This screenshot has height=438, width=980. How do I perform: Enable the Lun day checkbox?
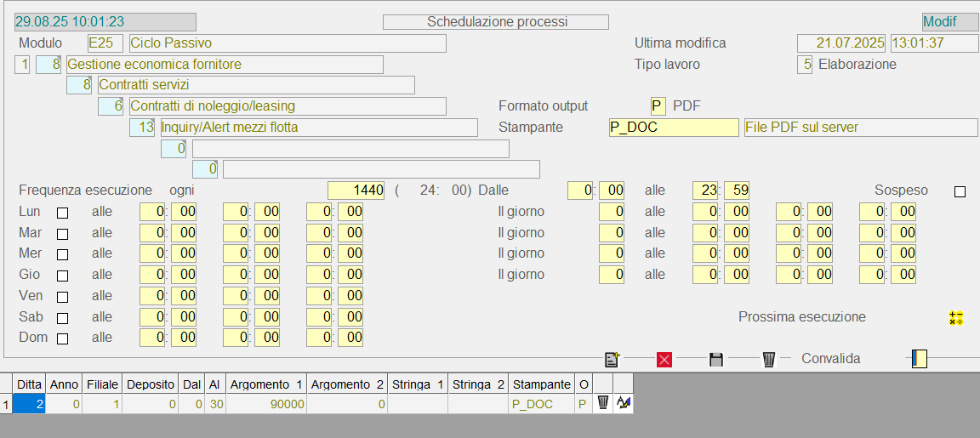(62, 213)
